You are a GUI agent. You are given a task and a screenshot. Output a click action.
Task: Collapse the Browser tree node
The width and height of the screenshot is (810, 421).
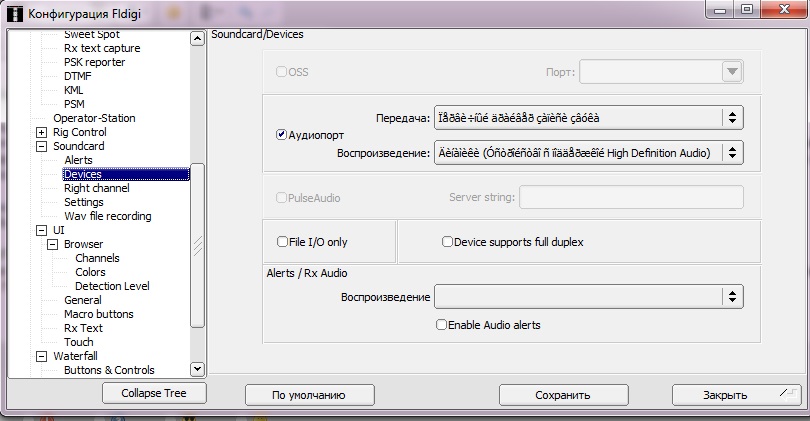tap(52, 244)
